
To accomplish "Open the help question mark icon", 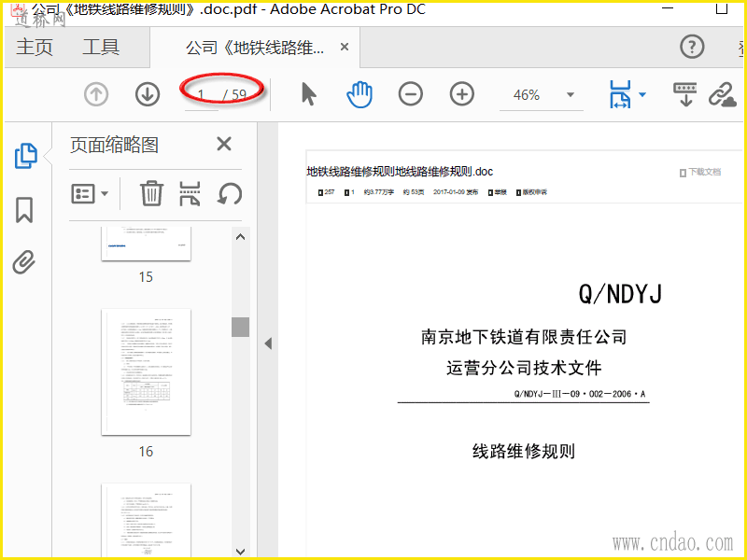I will 692,47.
